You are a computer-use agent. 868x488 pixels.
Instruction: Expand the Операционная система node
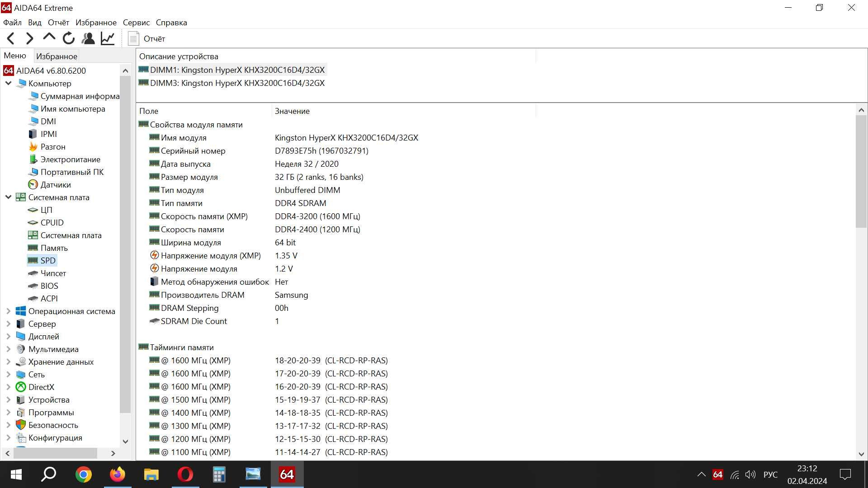8,311
